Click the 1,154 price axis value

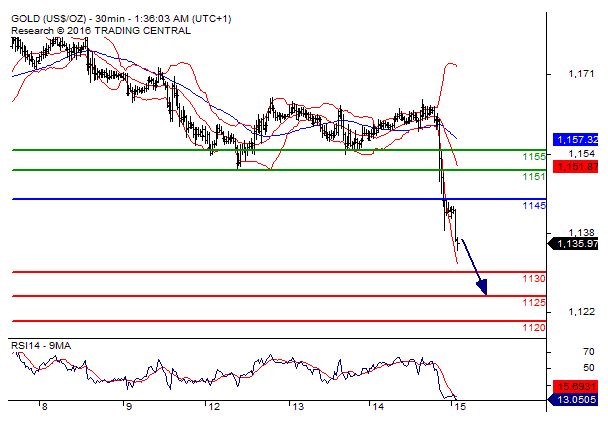point(581,154)
